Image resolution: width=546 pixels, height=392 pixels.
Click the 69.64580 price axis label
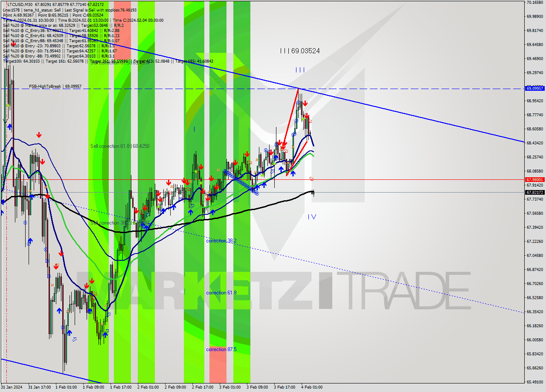(535, 45)
